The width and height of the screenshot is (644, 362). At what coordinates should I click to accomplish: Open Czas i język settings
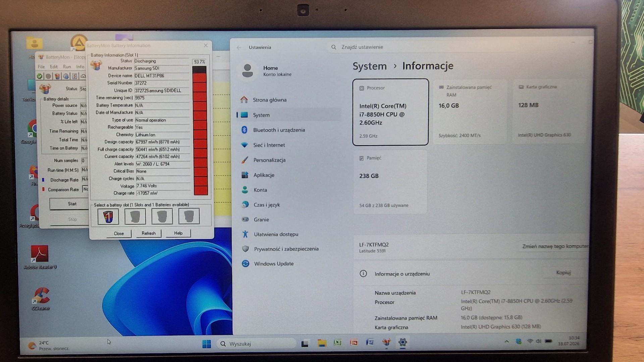pos(267,205)
